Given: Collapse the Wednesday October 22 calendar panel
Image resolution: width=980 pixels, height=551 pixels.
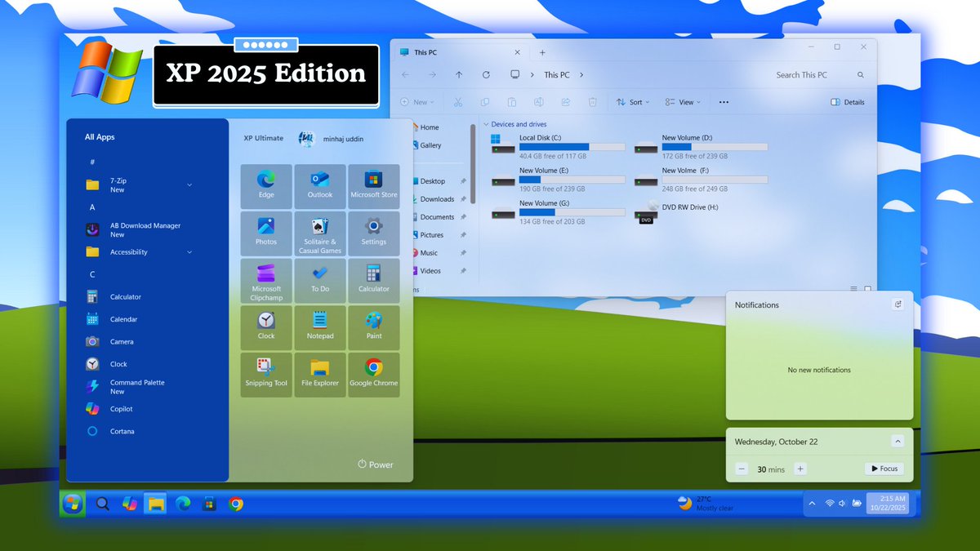Looking at the screenshot, I should [x=898, y=441].
